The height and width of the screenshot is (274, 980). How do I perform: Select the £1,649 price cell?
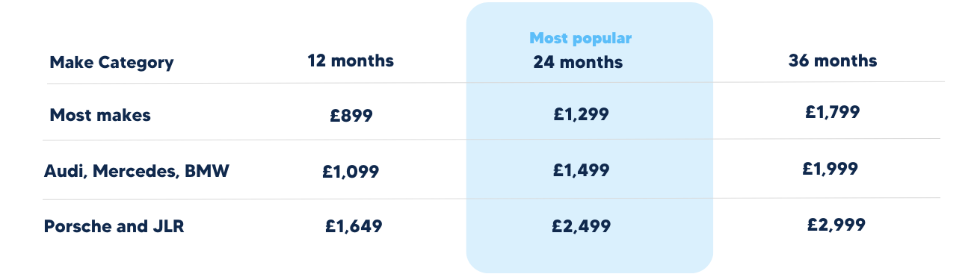click(x=354, y=226)
